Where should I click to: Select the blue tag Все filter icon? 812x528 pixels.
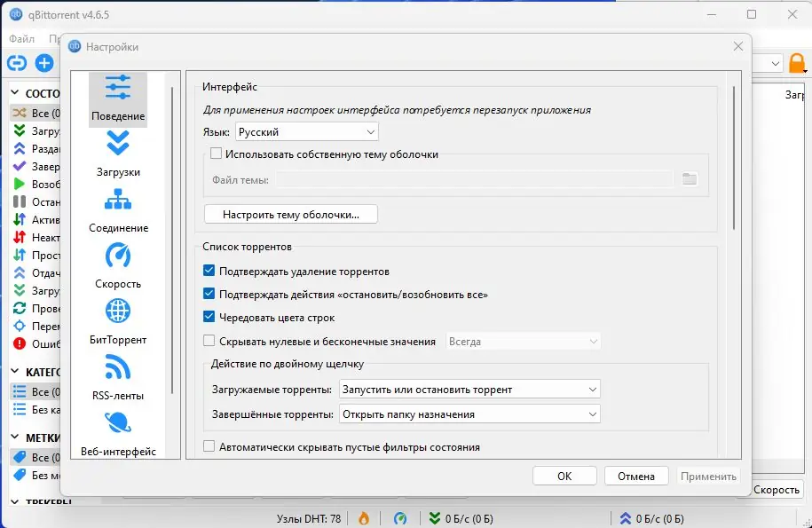tap(20, 457)
